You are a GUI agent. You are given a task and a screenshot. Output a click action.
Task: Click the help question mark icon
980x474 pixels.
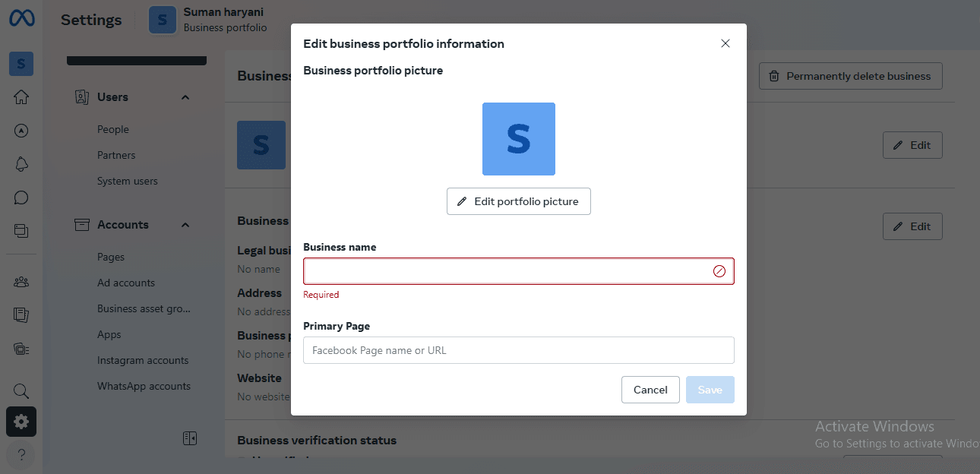(21, 454)
